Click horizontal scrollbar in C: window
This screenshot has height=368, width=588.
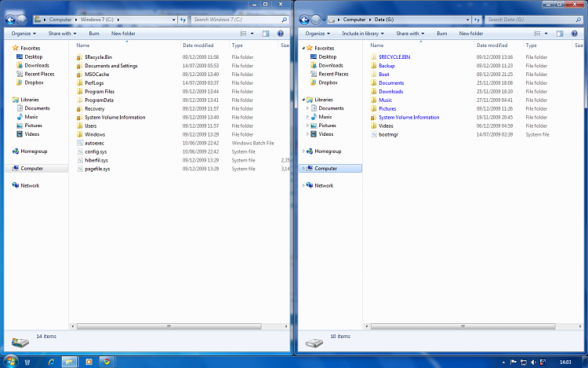coord(169,326)
